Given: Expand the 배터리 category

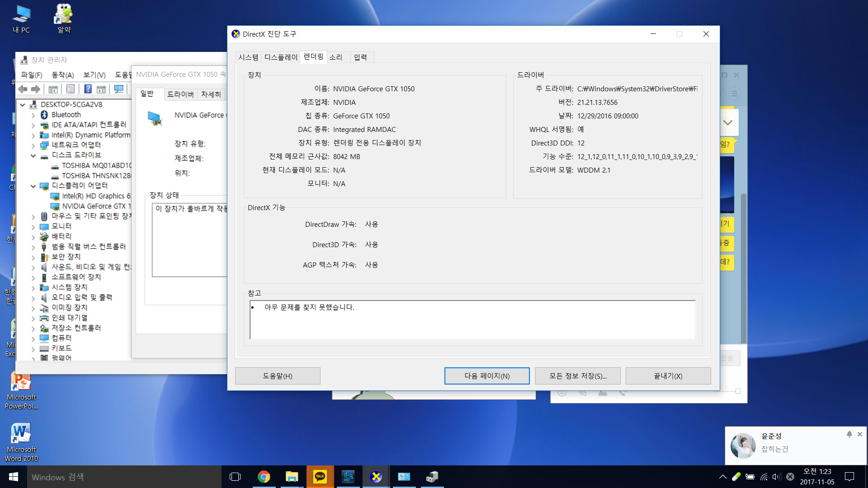Looking at the screenshot, I should click(x=33, y=237).
